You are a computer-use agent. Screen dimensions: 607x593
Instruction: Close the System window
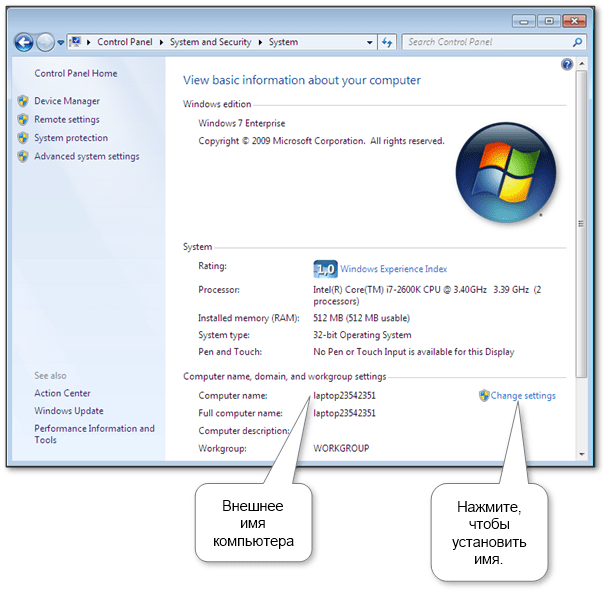[x=574, y=21]
